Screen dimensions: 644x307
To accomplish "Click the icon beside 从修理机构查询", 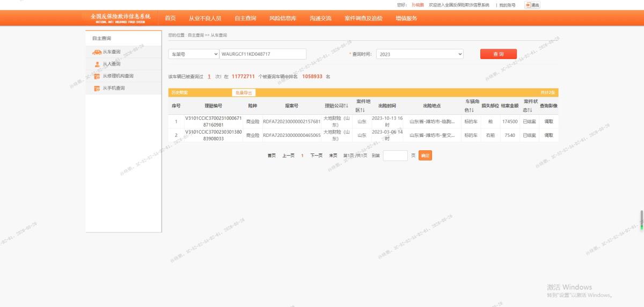I will pos(97,76).
